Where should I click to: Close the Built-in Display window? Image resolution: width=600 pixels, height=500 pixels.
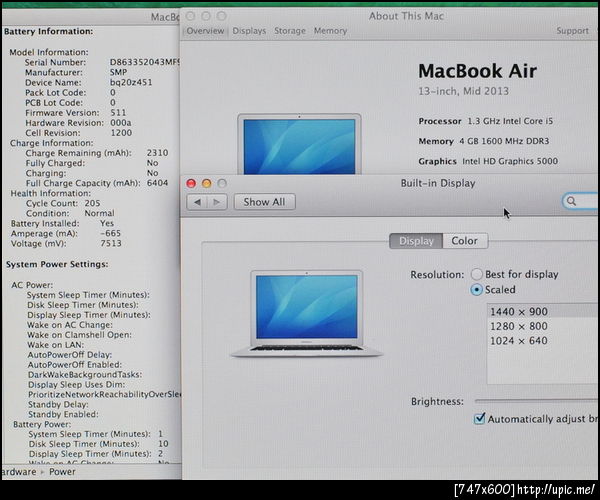tap(191, 183)
